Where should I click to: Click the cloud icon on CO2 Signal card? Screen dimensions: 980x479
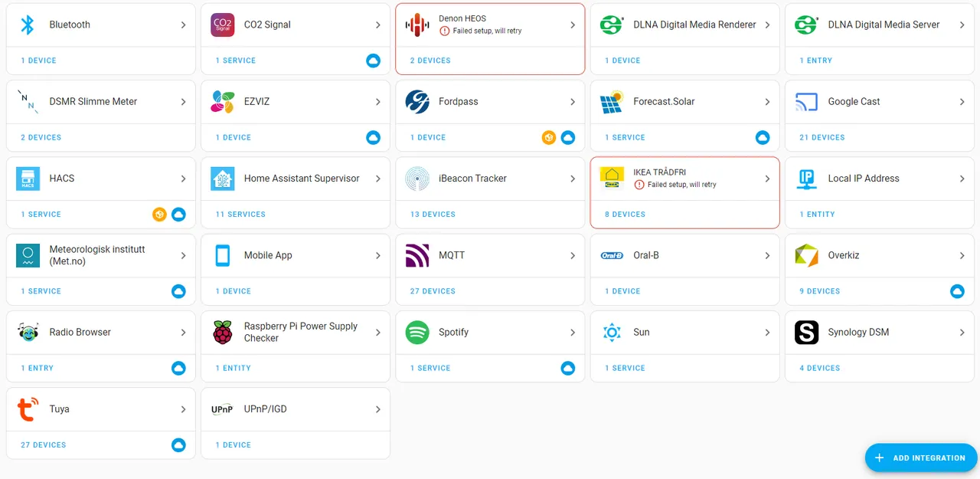373,61
